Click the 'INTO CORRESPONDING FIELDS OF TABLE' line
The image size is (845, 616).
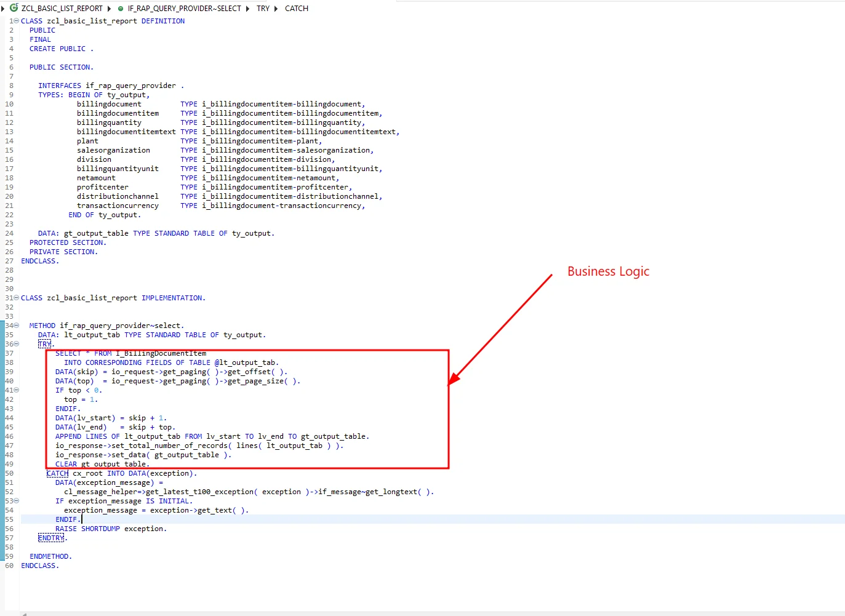tap(171, 362)
